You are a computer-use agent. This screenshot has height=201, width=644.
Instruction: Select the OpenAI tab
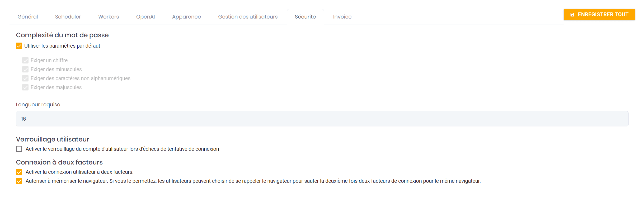pos(145,17)
